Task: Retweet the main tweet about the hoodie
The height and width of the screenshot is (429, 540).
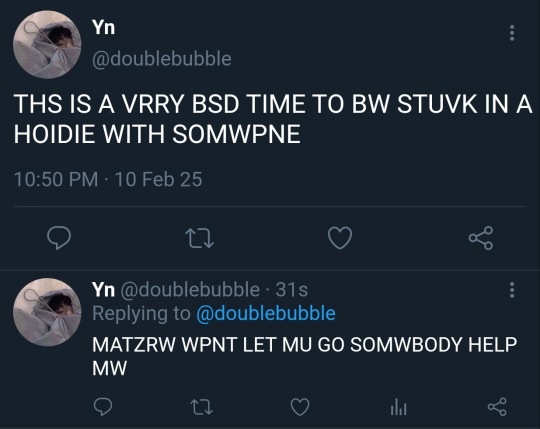Action: [x=199, y=239]
